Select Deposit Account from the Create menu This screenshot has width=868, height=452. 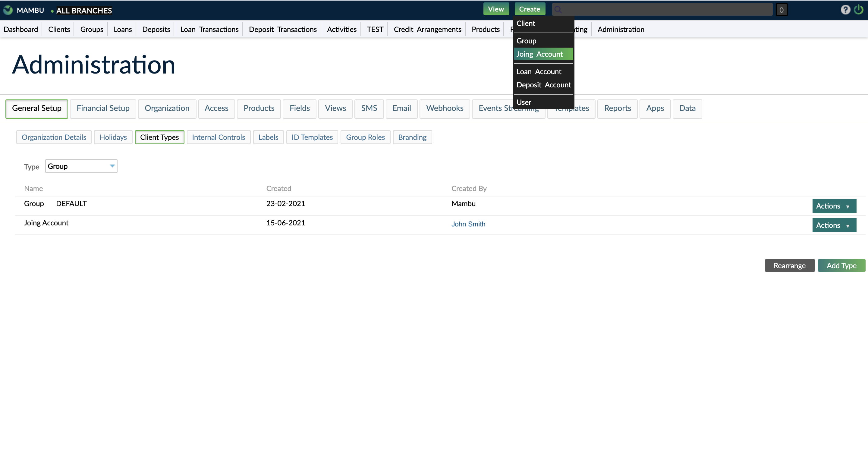pos(543,85)
